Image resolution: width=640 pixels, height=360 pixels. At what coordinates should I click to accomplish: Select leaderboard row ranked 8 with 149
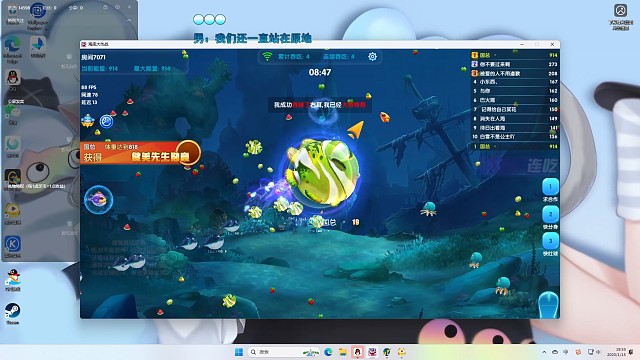514,119
